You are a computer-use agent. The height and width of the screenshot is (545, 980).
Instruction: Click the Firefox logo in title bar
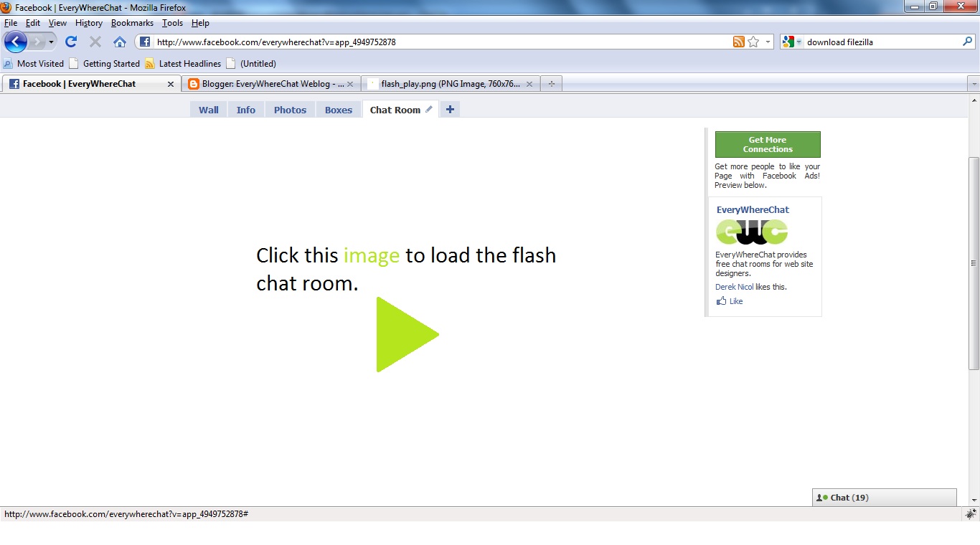[6, 7]
